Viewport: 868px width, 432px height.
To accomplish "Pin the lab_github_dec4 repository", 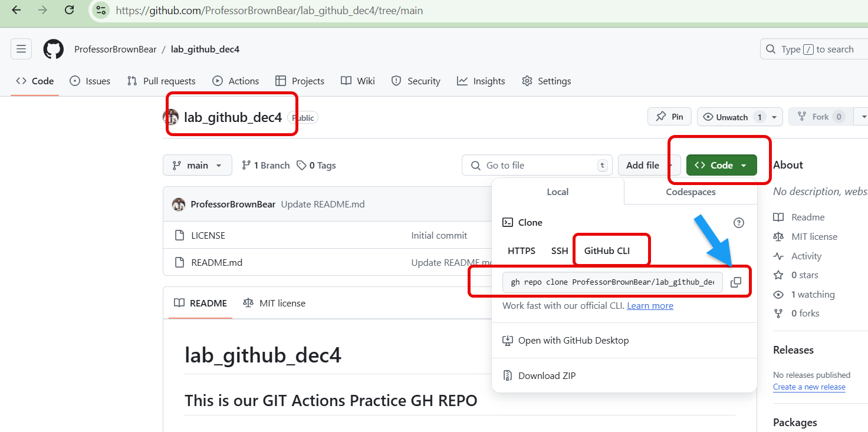I will tap(669, 117).
